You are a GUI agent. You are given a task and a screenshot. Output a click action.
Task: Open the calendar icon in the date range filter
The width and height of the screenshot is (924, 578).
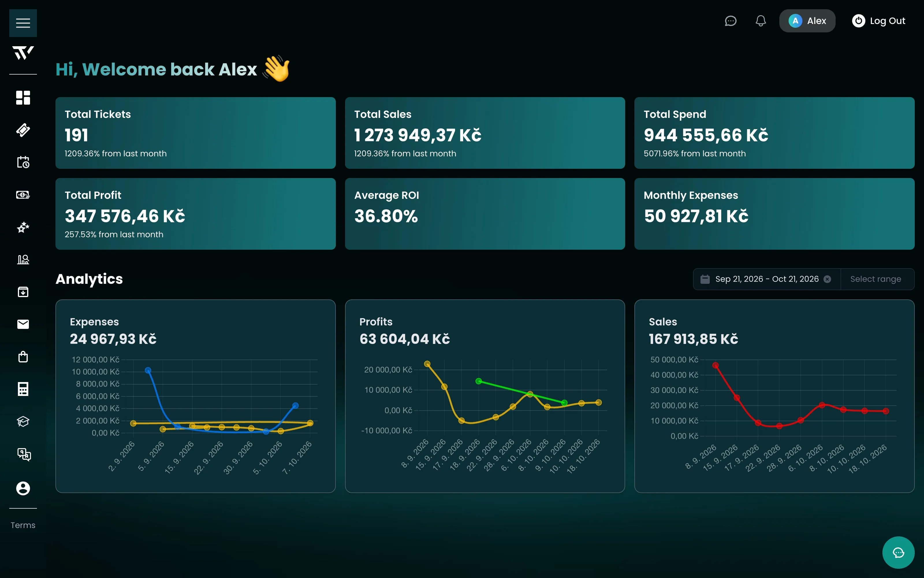click(x=705, y=279)
